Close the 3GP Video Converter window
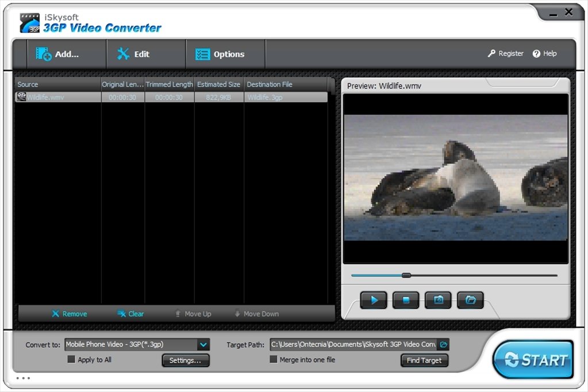Screen dimensions: 588x392 pyautogui.click(x=568, y=13)
